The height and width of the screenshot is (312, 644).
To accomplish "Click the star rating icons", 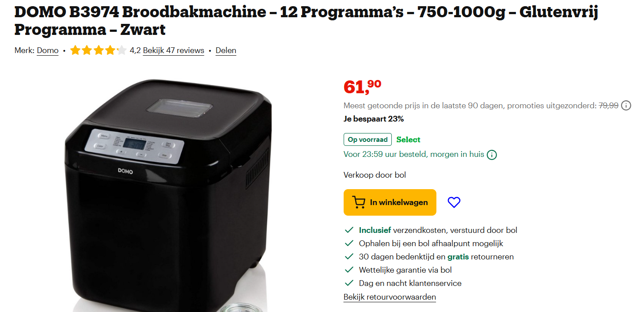I will (x=98, y=50).
